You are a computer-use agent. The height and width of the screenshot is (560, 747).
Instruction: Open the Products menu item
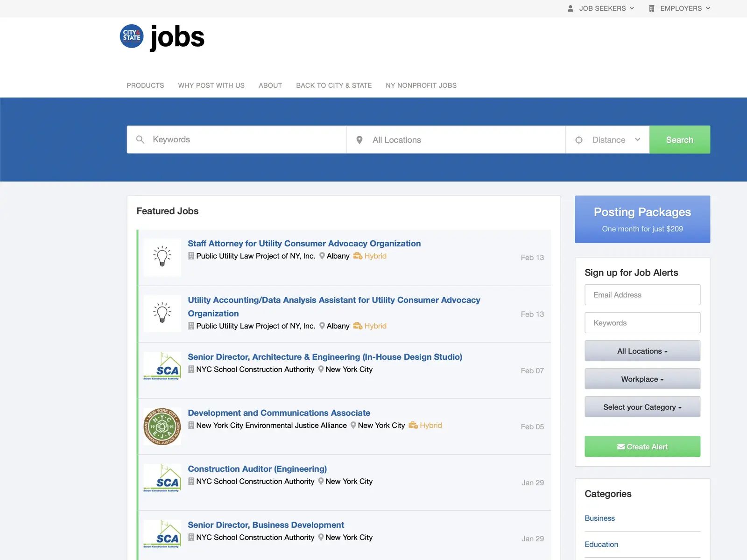[145, 85]
